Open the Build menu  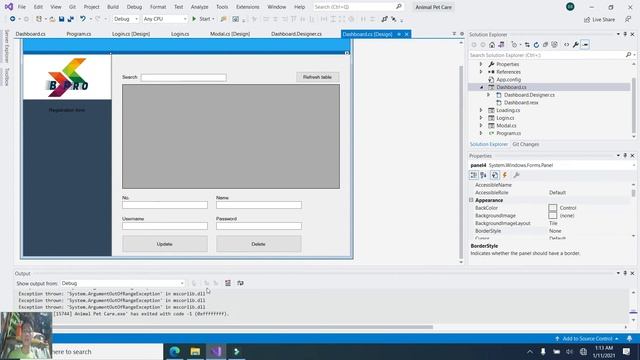pyautogui.click(x=113, y=7)
